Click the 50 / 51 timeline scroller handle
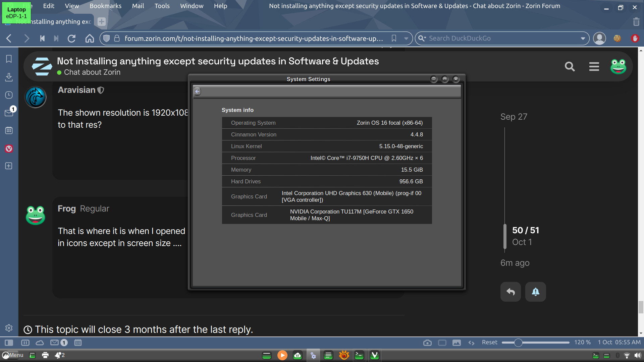The image size is (644, 362). point(505,236)
